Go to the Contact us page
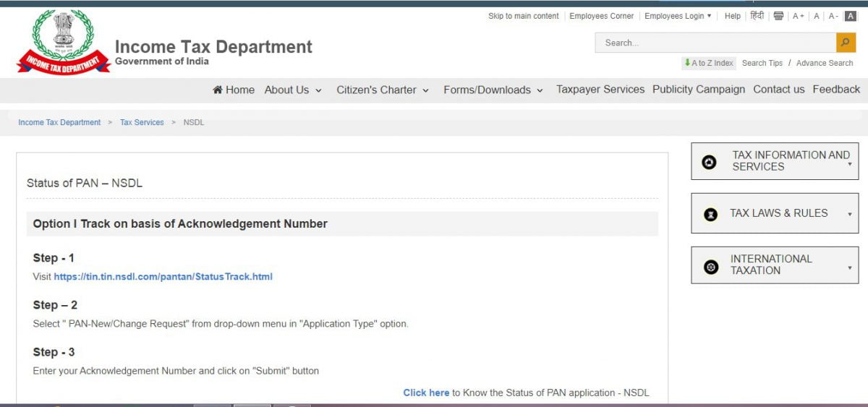Viewport: 868px width, 407px height. 779,90
